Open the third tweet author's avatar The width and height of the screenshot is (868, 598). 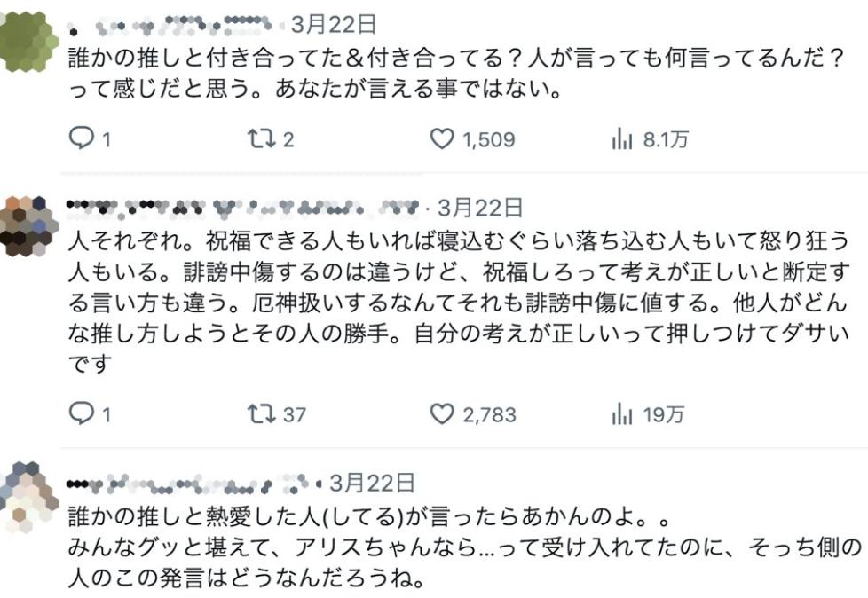pyautogui.click(x=28, y=497)
